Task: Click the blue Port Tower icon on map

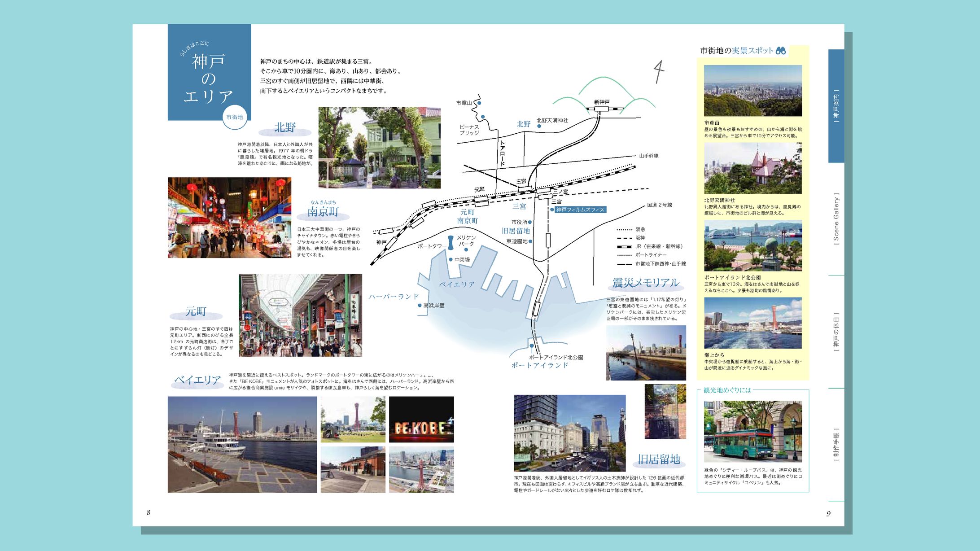Action: (451, 242)
